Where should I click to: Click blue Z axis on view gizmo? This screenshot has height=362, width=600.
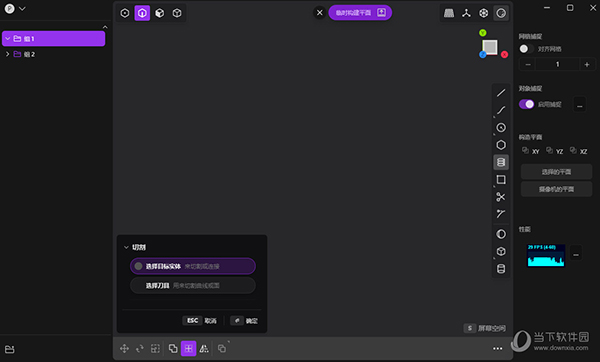[483, 55]
